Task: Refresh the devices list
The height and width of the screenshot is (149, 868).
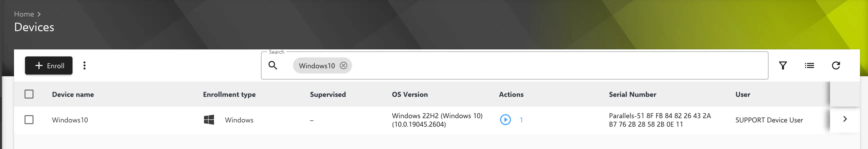Action: pyautogui.click(x=836, y=65)
